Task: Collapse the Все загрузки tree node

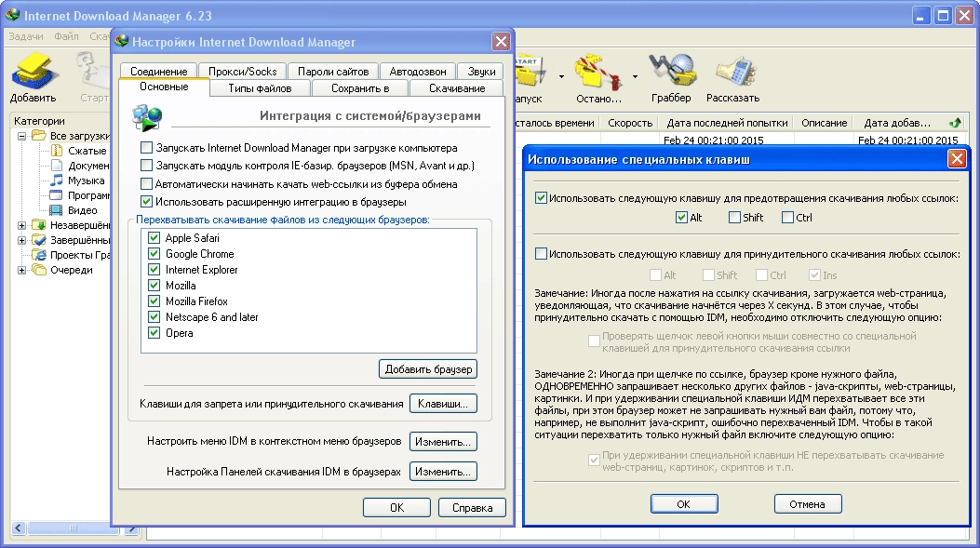Action: pos(22,136)
